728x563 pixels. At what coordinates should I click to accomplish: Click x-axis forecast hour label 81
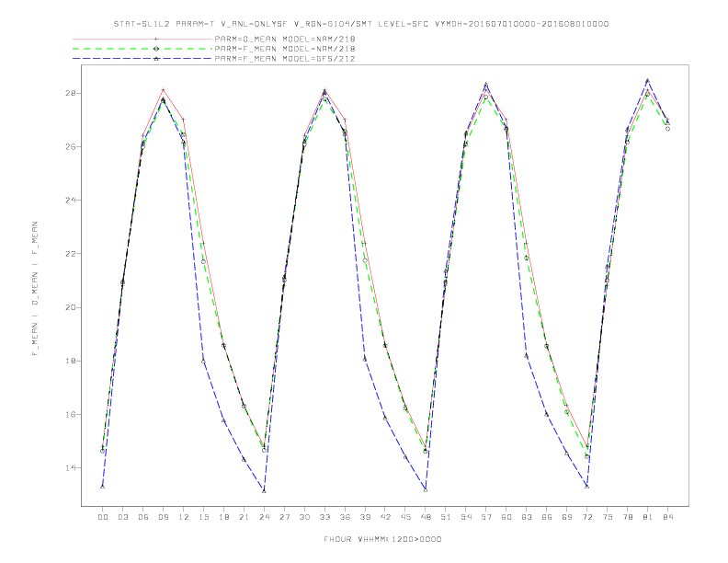pos(648,517)
